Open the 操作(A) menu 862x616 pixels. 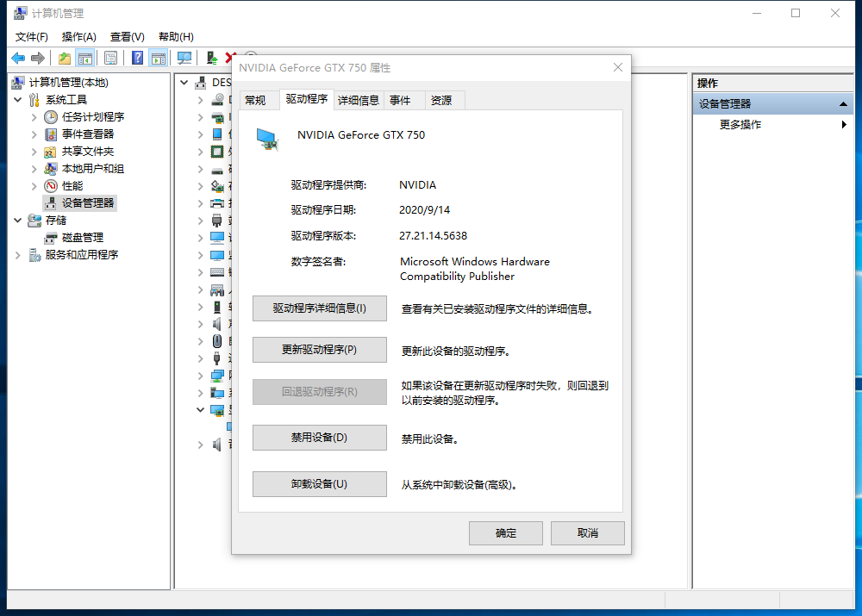(x=79, y=37)
